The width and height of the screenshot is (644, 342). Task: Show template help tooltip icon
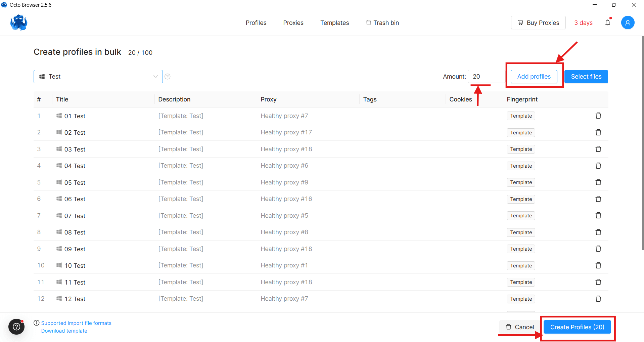point(168,77)
